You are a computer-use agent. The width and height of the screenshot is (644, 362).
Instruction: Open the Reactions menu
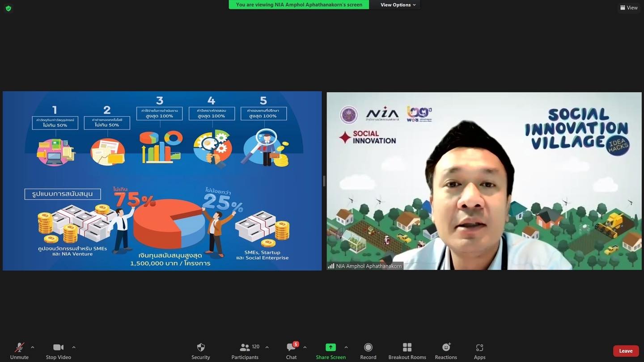pos(446,351)
